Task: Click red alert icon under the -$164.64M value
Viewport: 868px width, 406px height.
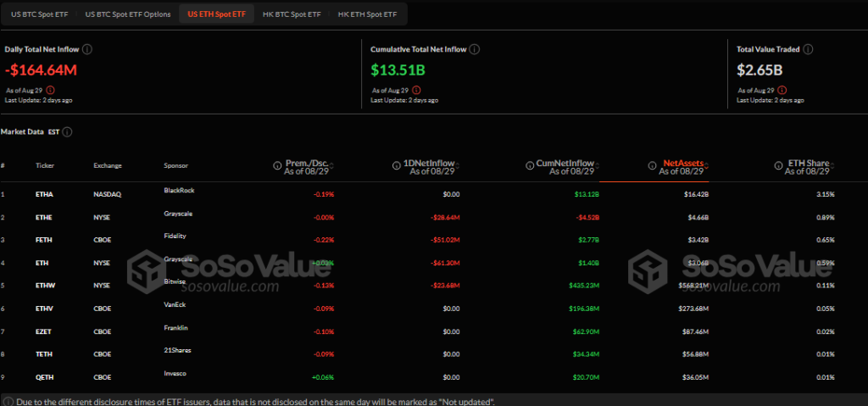Action: click(x=50, y=90)
